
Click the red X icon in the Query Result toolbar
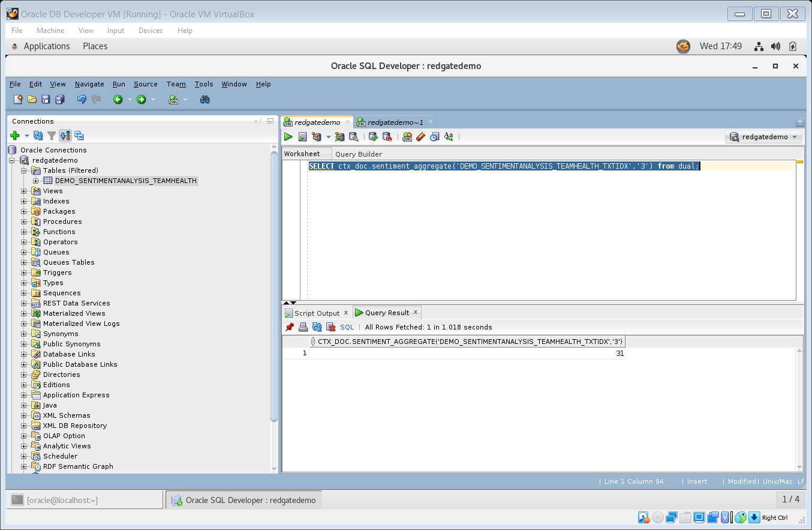[330, 327]
